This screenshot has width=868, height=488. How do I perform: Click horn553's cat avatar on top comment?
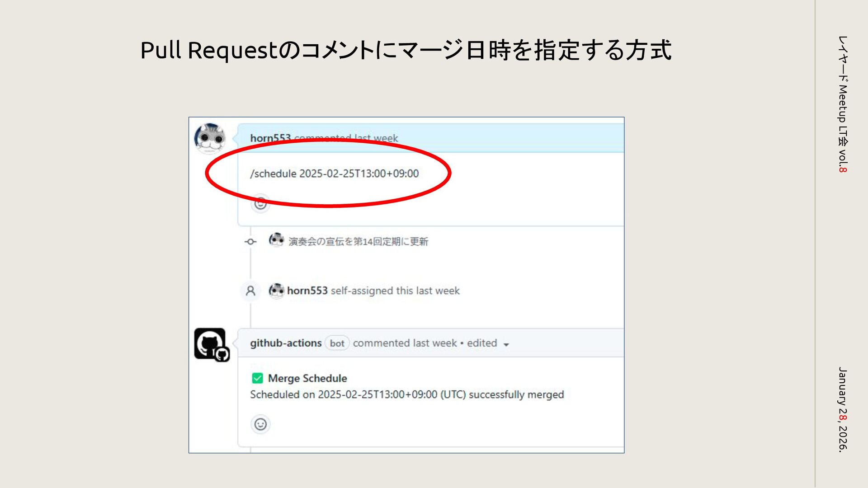210,138
